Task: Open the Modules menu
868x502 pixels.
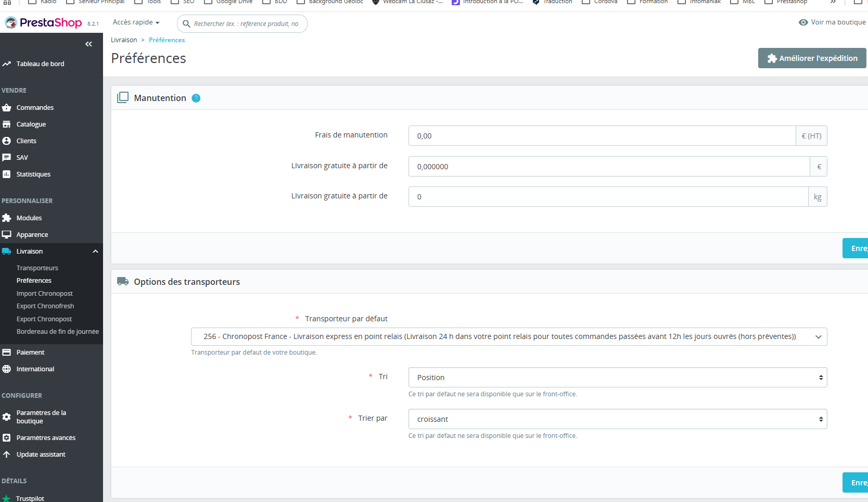Action: pos(29,218)
